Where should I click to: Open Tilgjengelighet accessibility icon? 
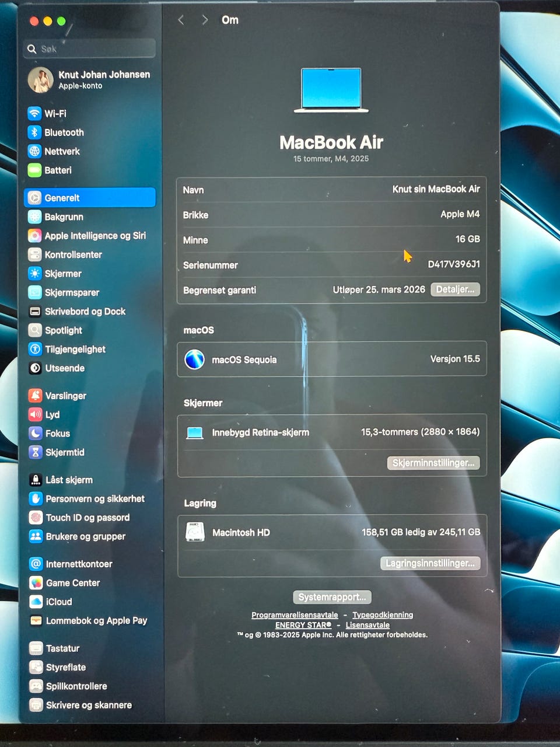(x=35, y=349)
